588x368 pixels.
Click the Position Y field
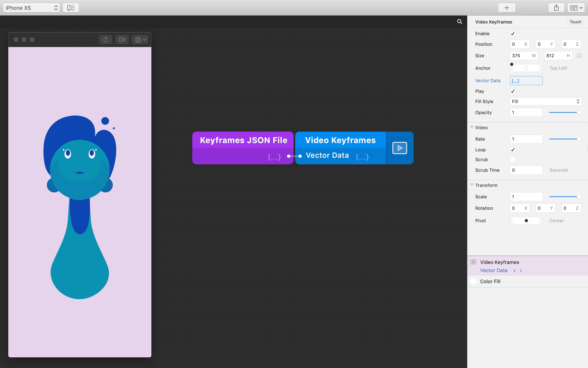point(545,44)
